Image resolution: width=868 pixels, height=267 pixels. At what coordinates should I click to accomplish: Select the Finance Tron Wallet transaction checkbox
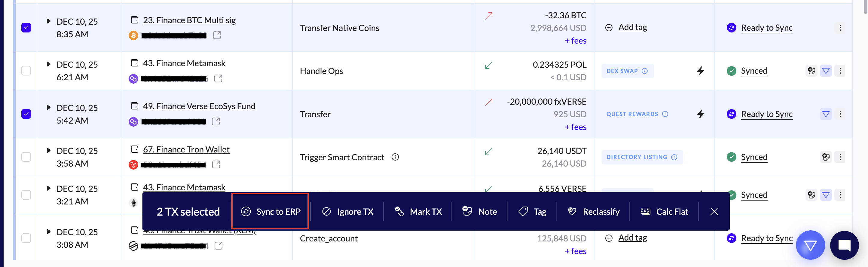coord(26,157)
